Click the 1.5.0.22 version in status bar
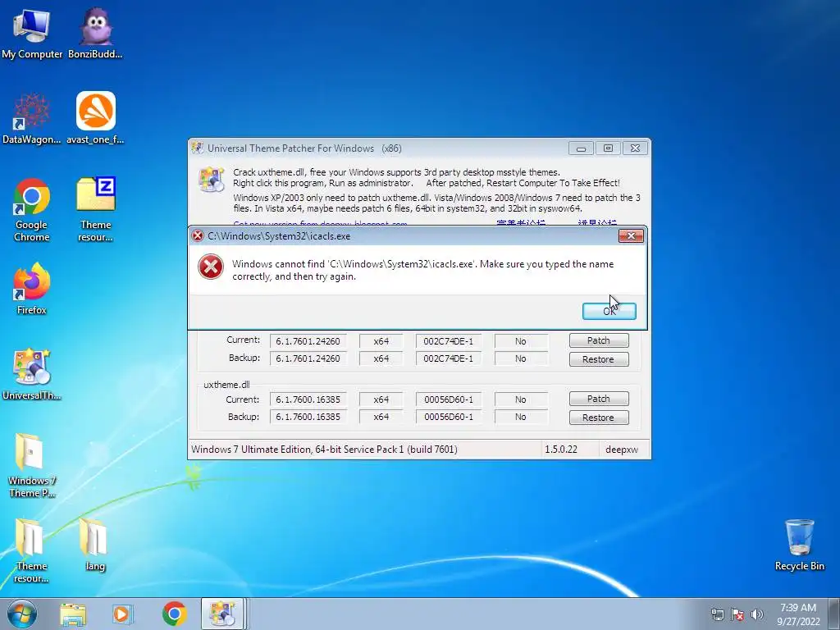The height and width of the screenshot is (630, 840). point(561,450)
